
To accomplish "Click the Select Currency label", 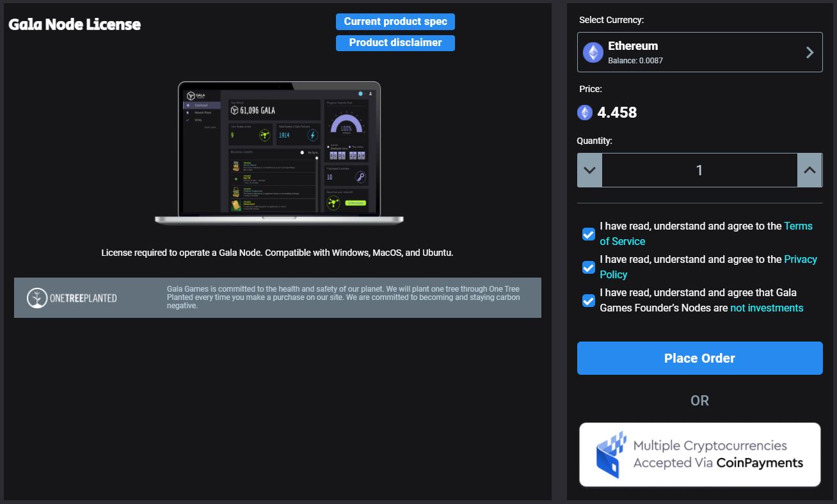I will click(x=611, y=20).
